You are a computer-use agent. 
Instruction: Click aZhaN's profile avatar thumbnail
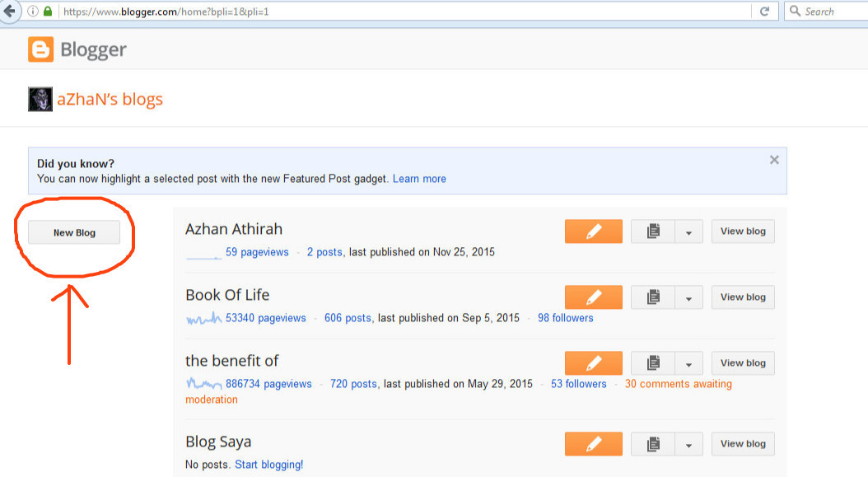(40, 100)
